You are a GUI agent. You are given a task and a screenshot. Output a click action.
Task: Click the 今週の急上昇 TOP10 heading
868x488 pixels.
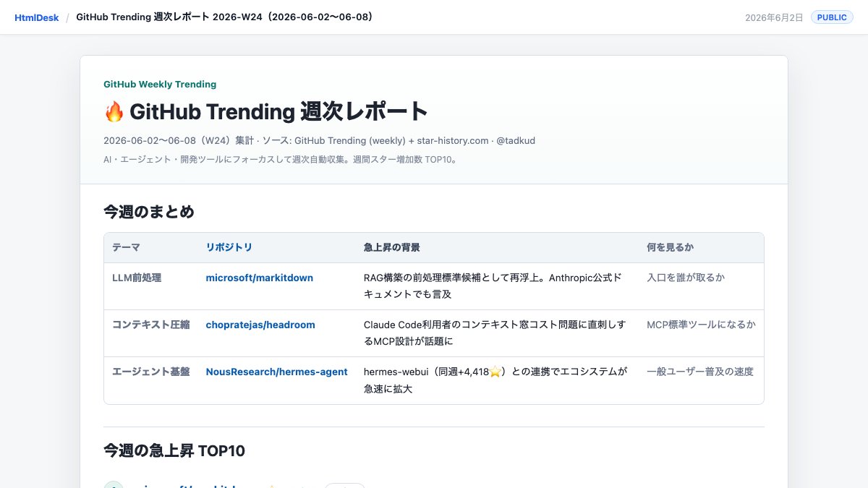(x=174, y=451)
